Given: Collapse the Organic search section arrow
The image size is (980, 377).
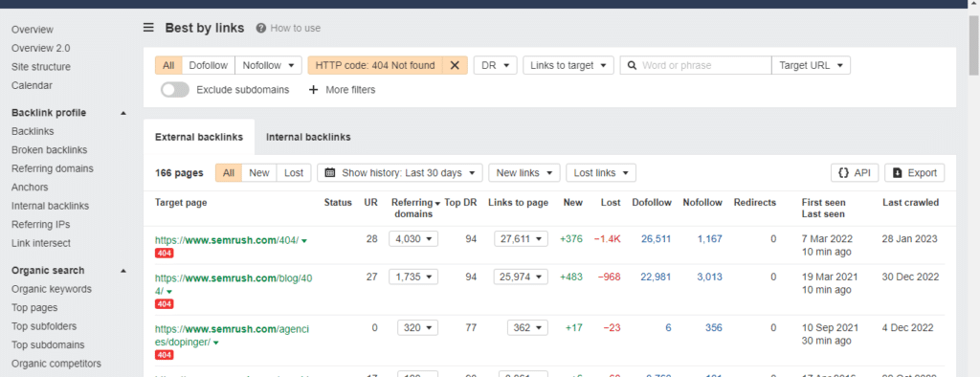Looking at the screenshot, I should (x=123, y=271).
